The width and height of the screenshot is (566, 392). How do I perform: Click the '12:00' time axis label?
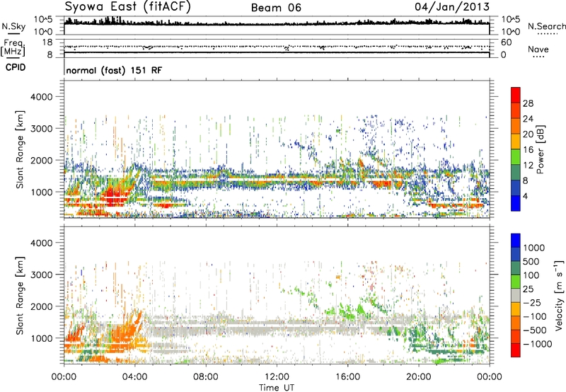pos(277,377)
